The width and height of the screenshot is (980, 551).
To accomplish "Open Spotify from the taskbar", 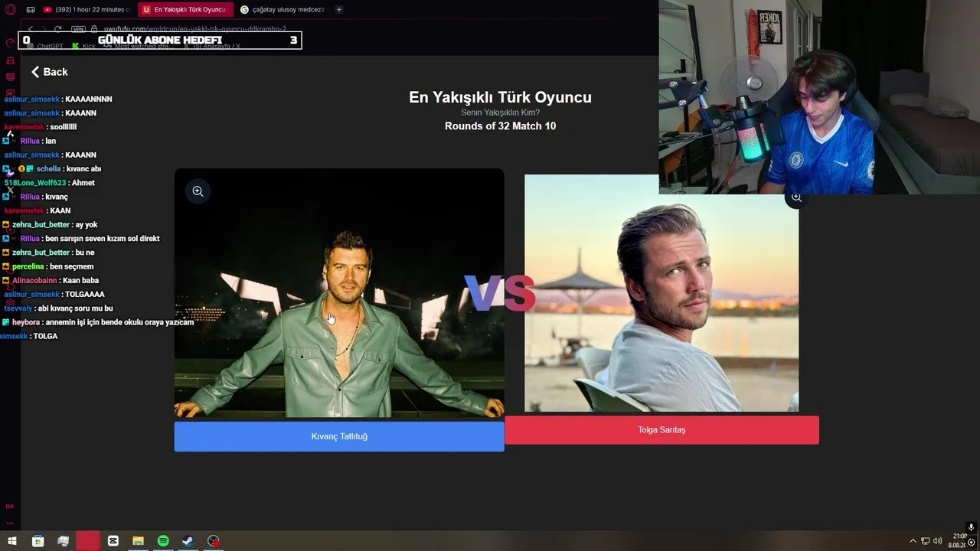I will click(163, 541).
